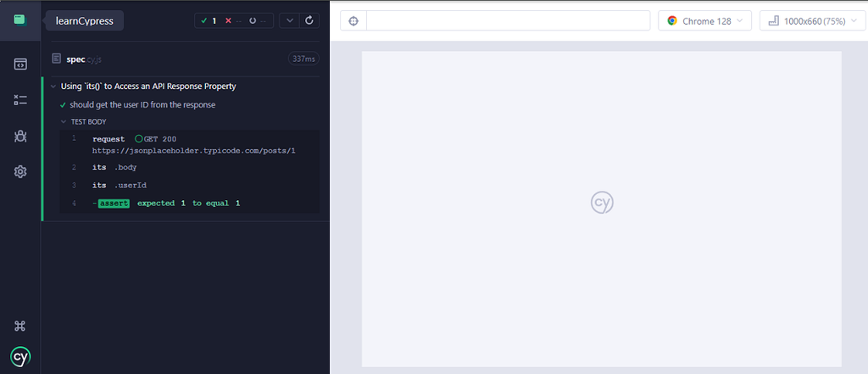The width and height of the screenshot is (868, 374).
Task: Select test 'should get the user ID from the response'
Action: (x=142, y=104)
